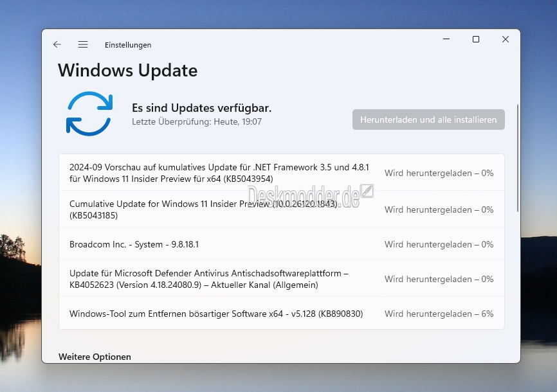
Task: Click download status of KB5043954 update
Action: (439, 173)
